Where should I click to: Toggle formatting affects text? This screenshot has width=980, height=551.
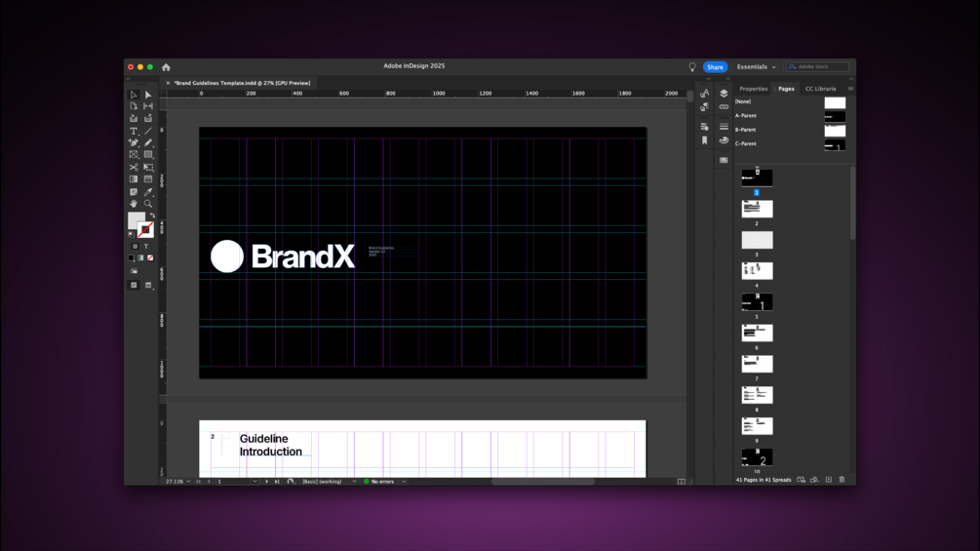tap(146, 246)
